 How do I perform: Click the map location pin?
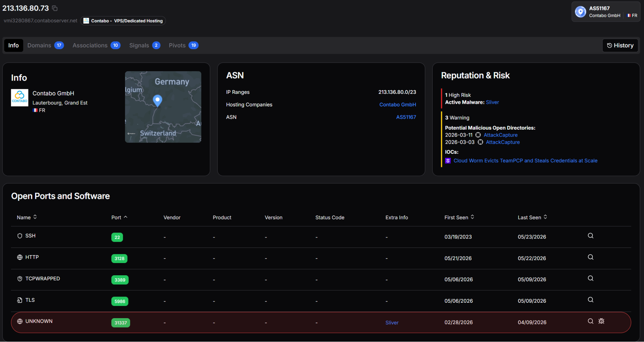pos(157,100)
